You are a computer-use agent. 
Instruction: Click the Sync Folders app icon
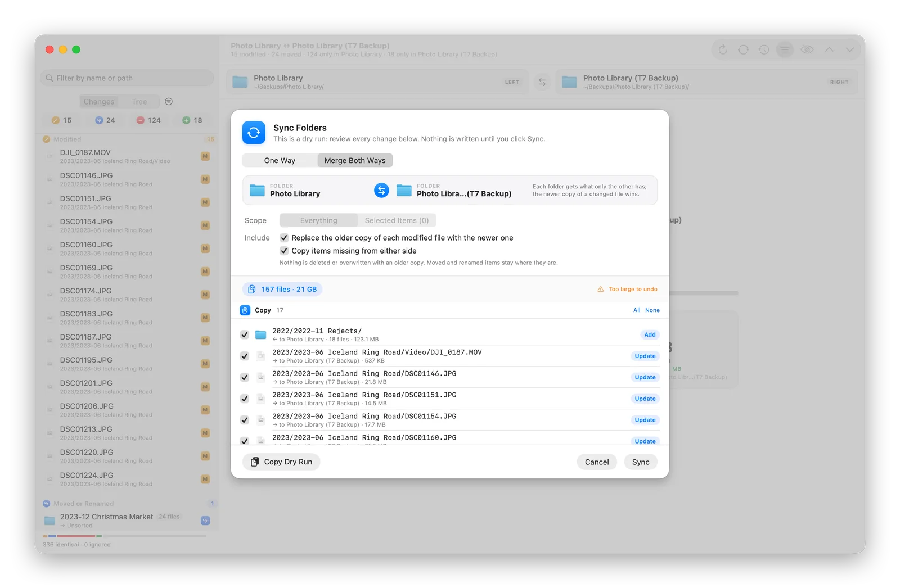tap(254, 133)
